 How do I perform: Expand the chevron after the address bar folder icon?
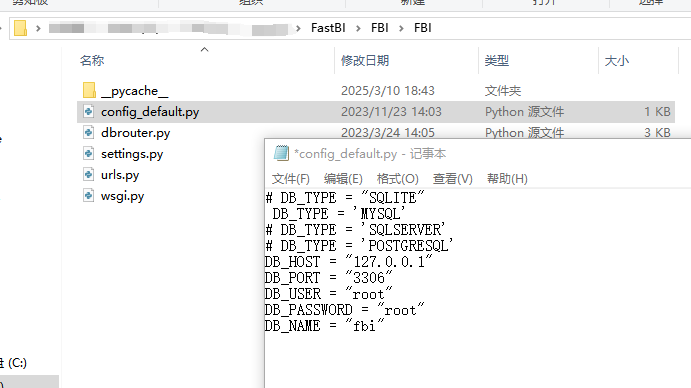pyautogui.click(x=38, y=28)
